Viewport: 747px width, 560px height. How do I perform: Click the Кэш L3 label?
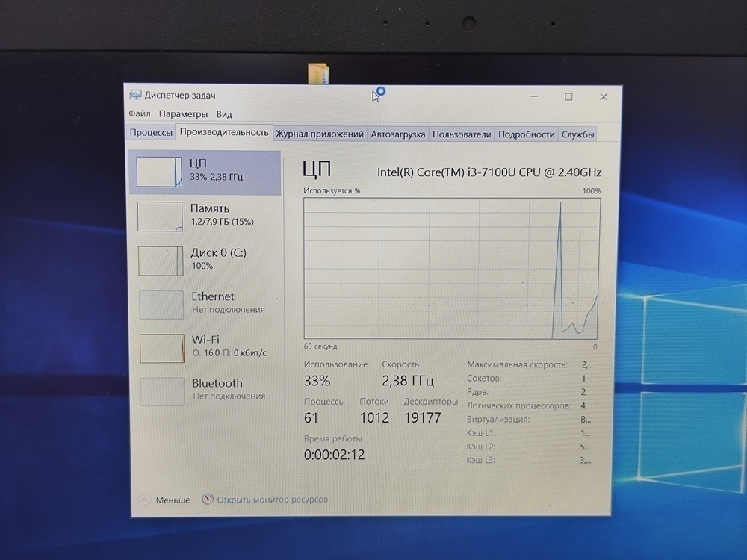481,460
